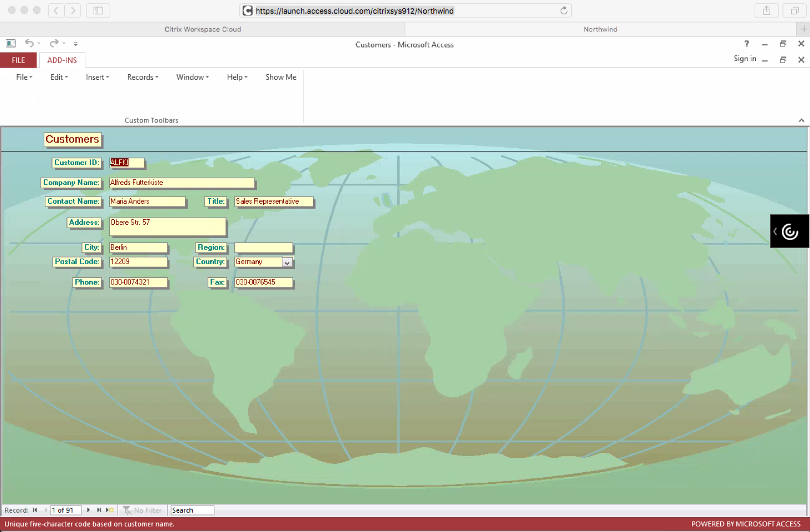Screen dimensions: 810x532
Task: Switch to the FILE tab
Action: (x=18, y=60)
